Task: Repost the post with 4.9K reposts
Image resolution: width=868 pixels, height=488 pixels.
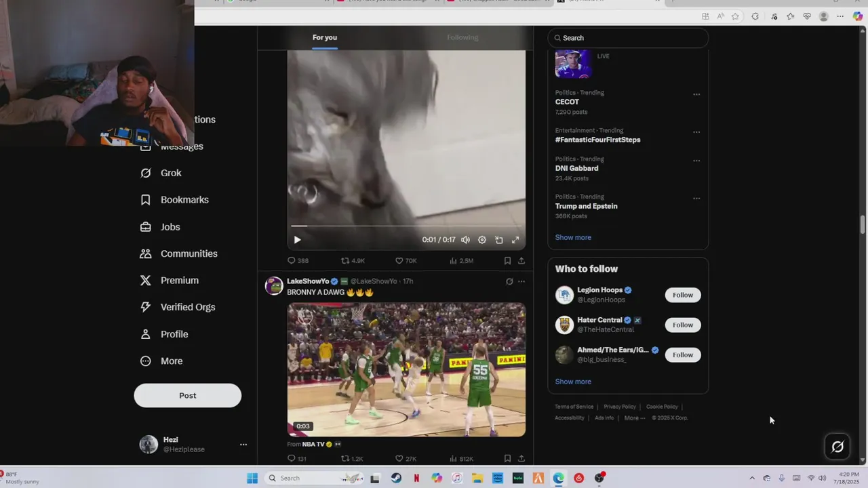Action: (x=353, y=260)
